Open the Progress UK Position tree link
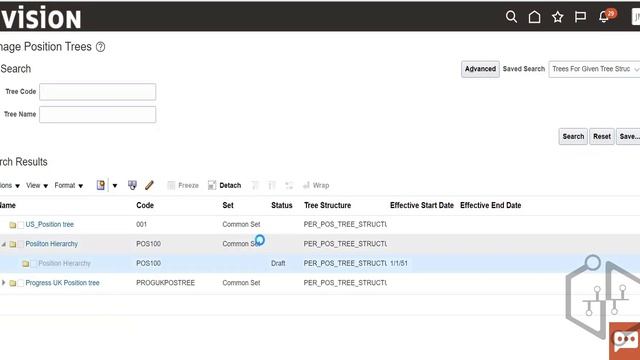Image resolution: width=640 pixels, height=360 pixels. [x=62, y=283]
